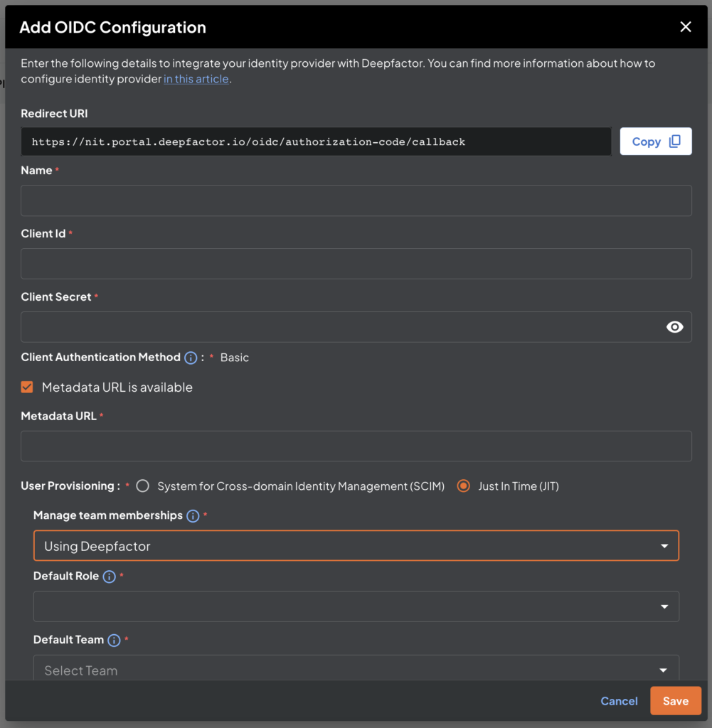Open the 'Using Deepfactor' dropdown

pyautogui.click(x=356, y=545)
